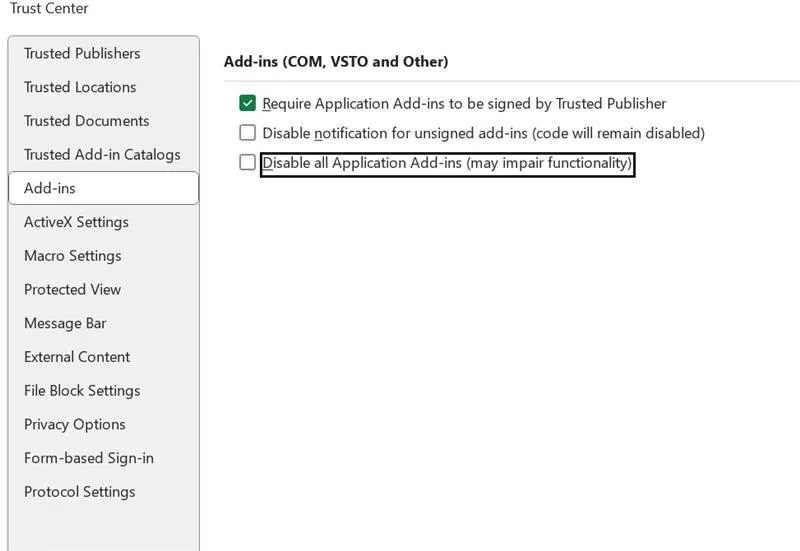The height and width of the screenshot is (551, 800).
Task: Switch to Protected View settings
Action: 104,289
